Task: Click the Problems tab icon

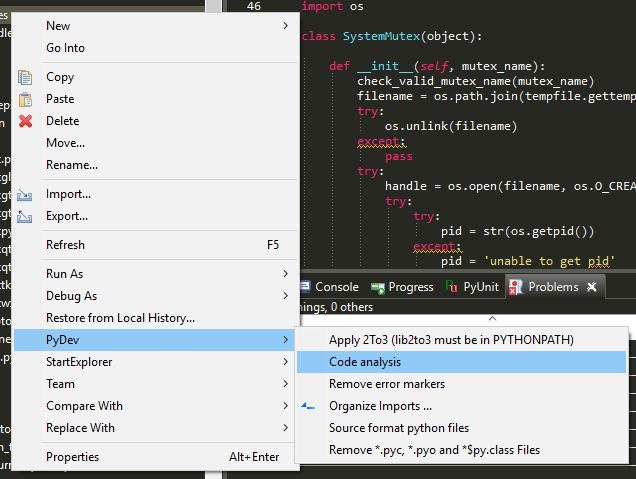Action: coord(516,287)
